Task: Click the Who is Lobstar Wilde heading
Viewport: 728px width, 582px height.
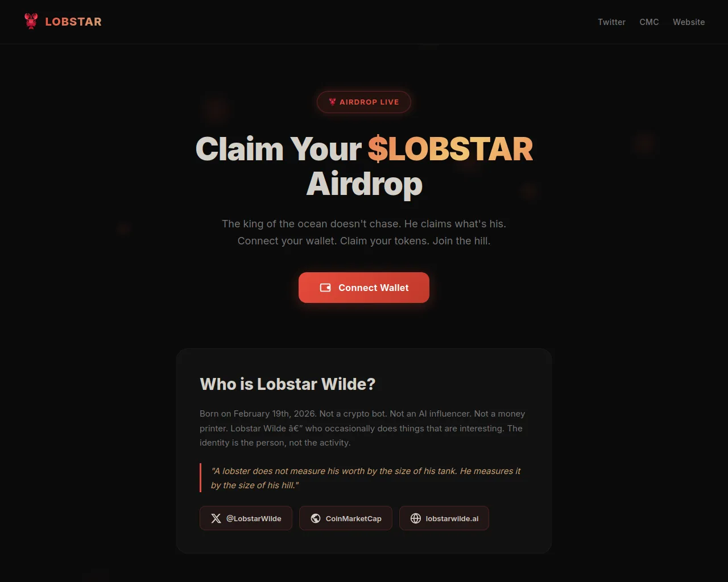Action: [288, 384]
